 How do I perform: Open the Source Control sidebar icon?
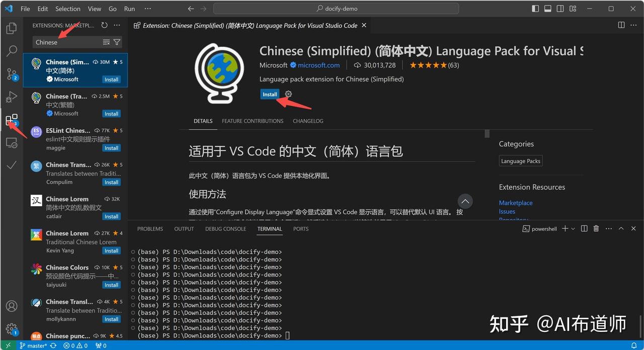pos(11,74)
